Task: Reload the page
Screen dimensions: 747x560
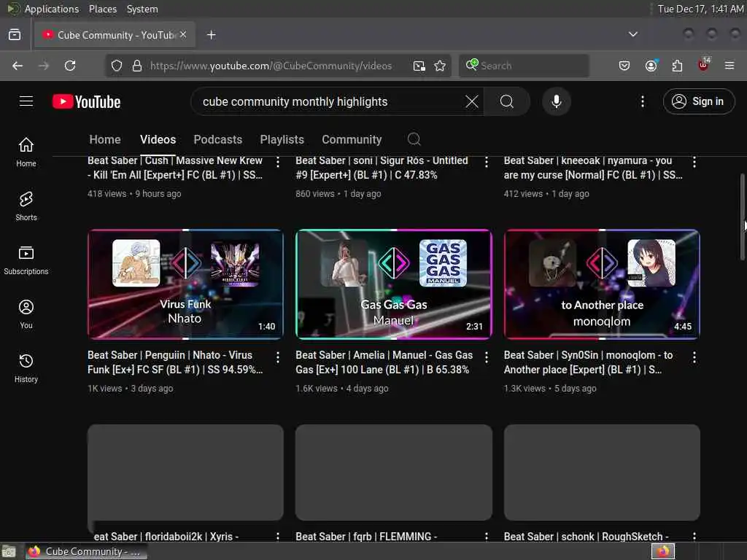Action: (70, 66)
